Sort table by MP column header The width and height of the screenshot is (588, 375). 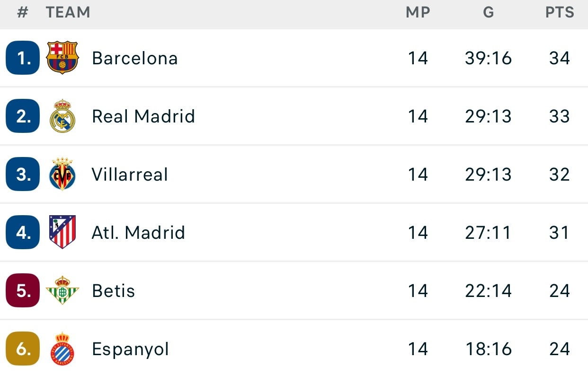tap(418, 13)
